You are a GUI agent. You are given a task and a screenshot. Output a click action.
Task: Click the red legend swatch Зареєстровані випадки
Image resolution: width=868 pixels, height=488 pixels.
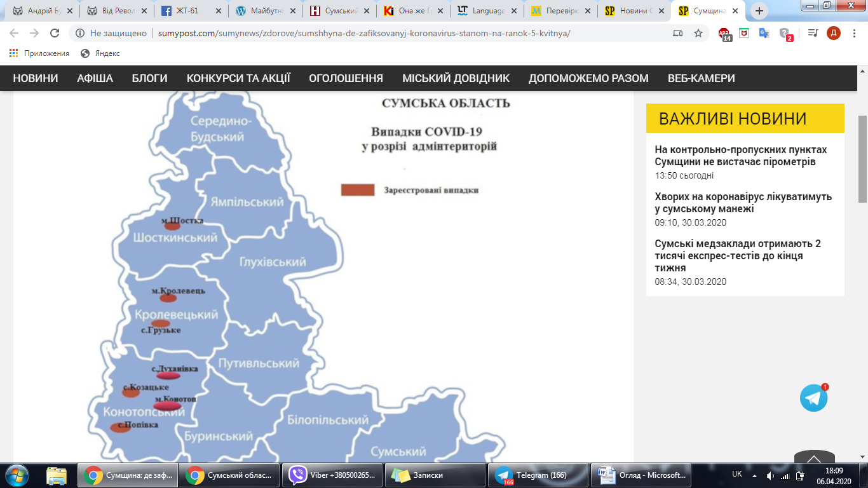(358, 190)
